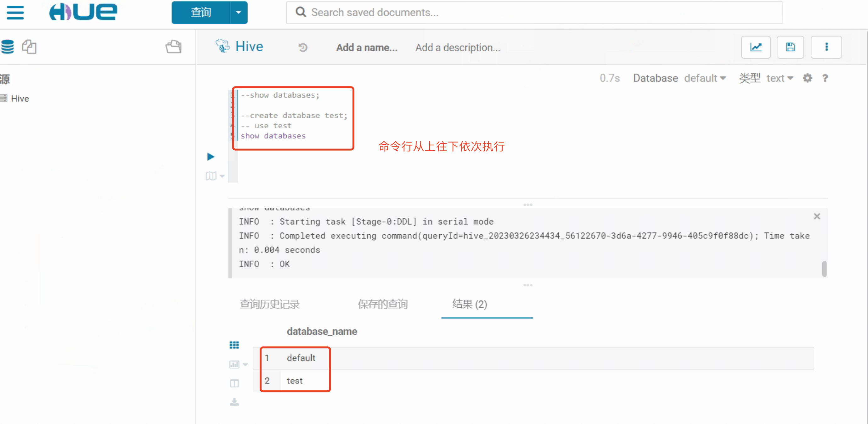
Task: Run the query with play button
Action: click(211, 157)
